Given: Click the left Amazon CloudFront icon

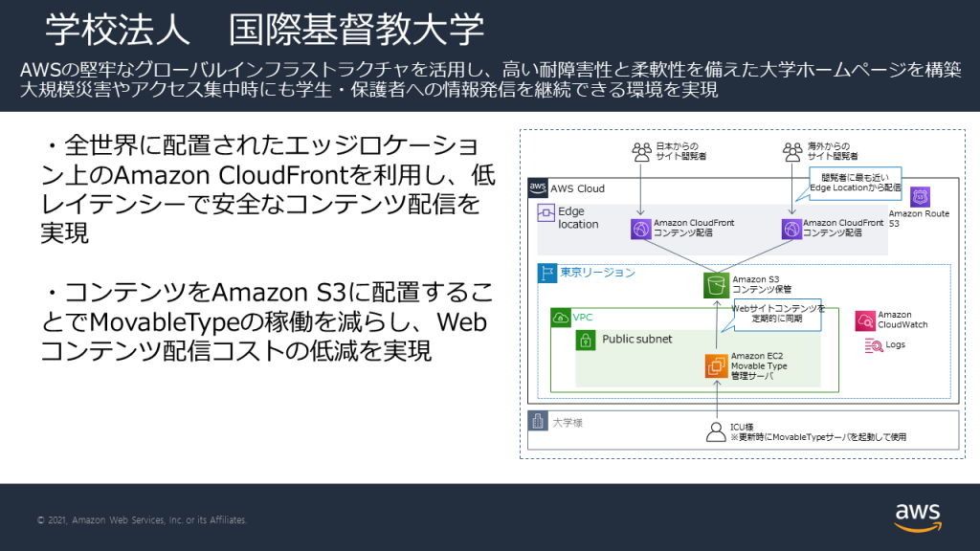Looking at the screenshot, I should [640, 230].
